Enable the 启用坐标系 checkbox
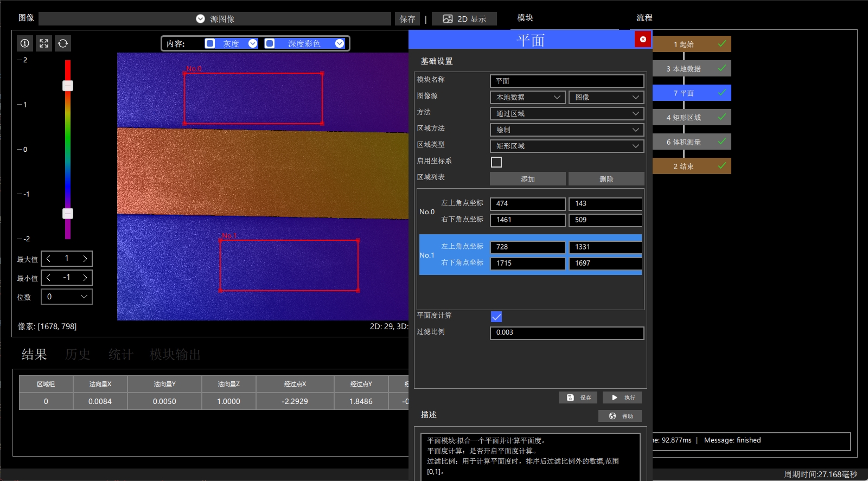The width and height of the screenshot is (868, 481). 496,162
